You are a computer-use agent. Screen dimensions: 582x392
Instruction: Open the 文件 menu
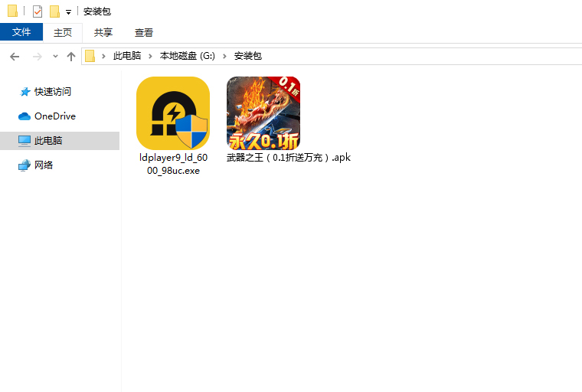pyautogui.click(x=21, y=32)
